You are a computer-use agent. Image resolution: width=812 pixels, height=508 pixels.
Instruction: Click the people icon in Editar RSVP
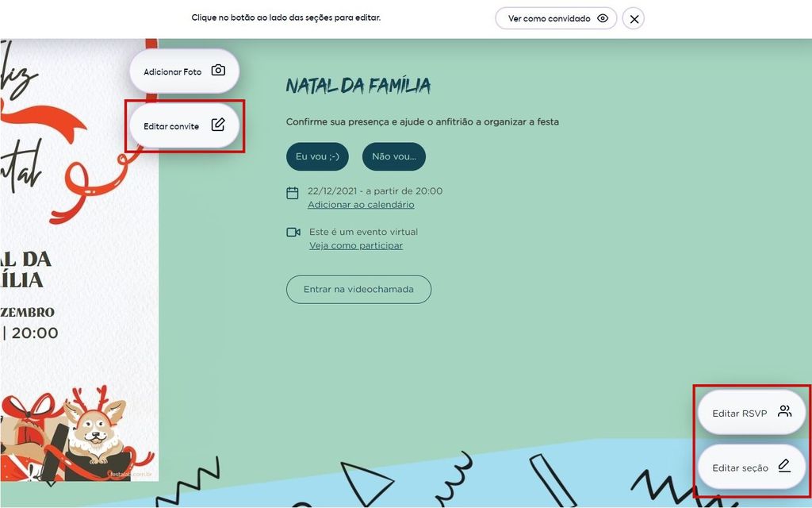pyautogui.click(x=784, y=412)
